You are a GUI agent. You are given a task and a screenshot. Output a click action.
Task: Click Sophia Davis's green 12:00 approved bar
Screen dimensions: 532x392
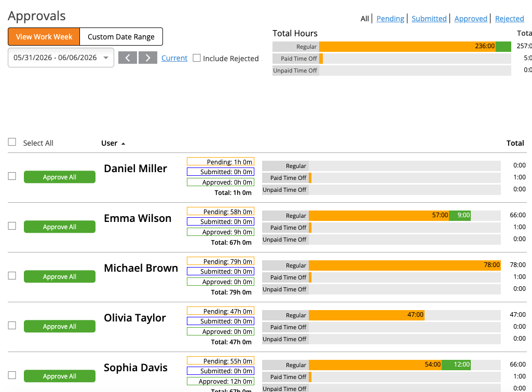(456, 365)
